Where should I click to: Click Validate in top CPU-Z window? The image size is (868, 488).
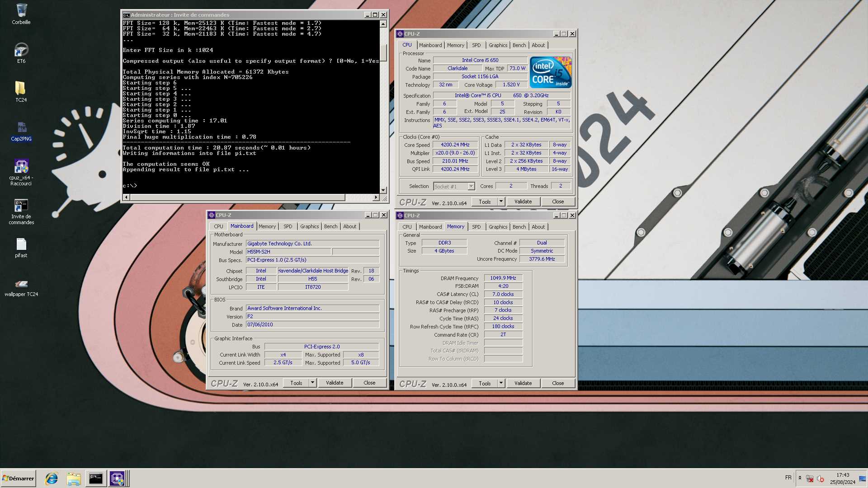[523, 202]
